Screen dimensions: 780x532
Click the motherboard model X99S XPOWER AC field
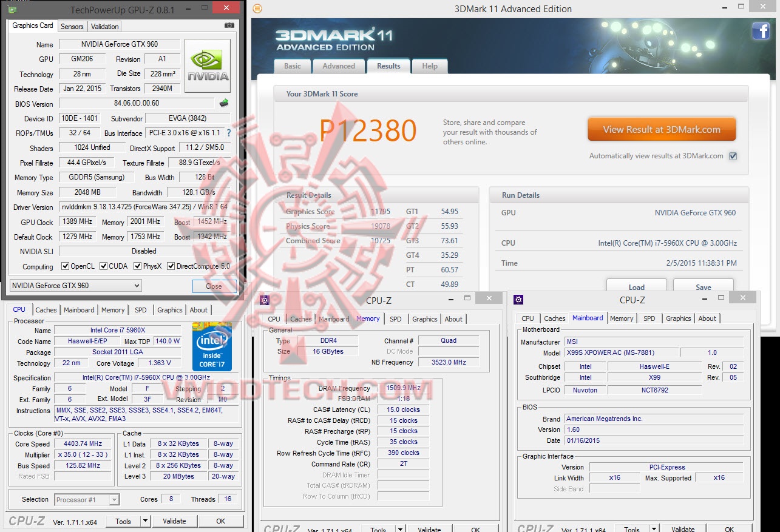pos(621,352)
